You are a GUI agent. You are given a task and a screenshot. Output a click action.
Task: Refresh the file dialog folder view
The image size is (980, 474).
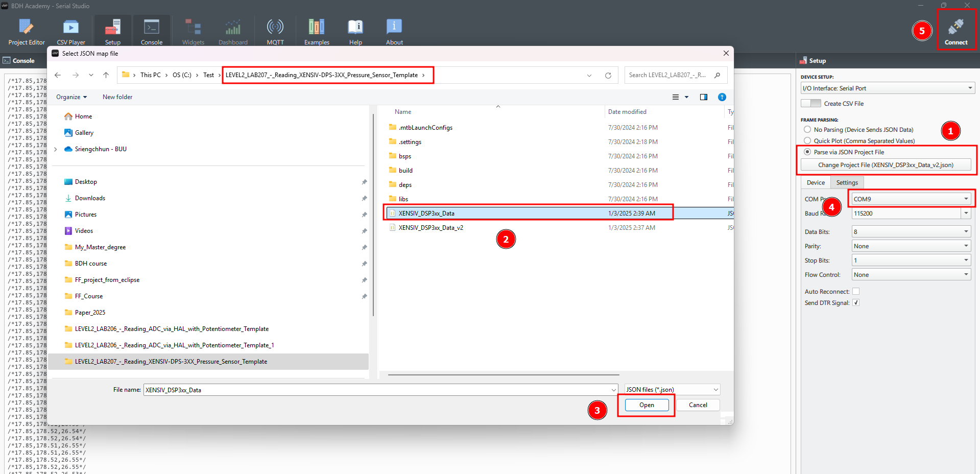608,76
